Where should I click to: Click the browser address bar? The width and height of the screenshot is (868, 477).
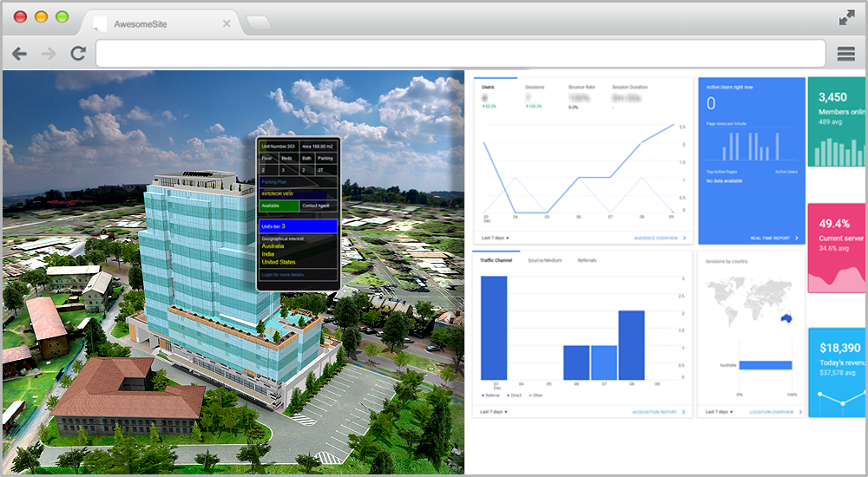[460, 54]
